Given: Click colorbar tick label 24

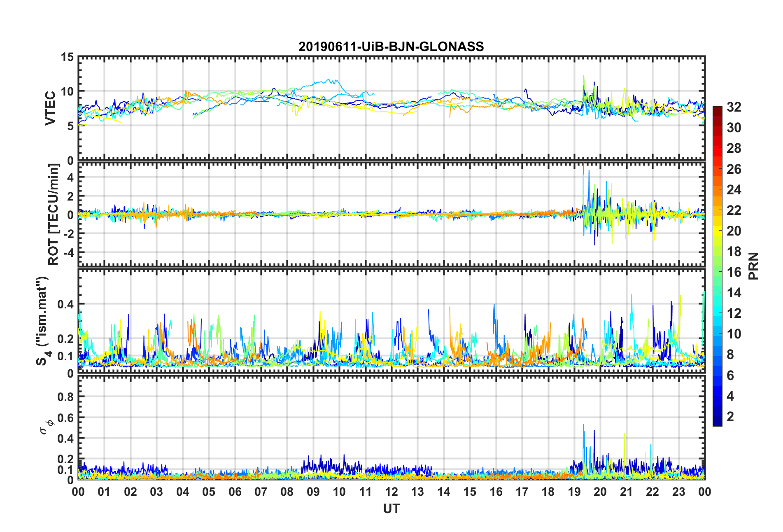Looking at the screenshot, I should [734, 190].
